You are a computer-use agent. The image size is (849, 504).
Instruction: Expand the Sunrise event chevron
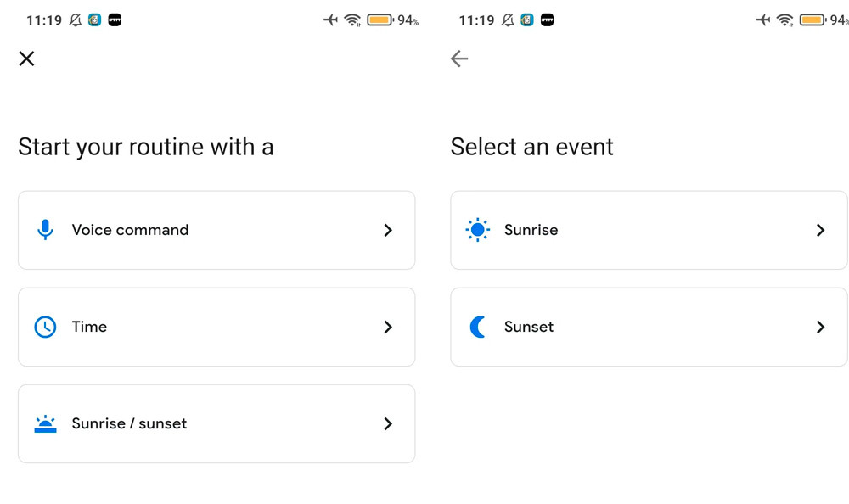(x=820, y=230)
